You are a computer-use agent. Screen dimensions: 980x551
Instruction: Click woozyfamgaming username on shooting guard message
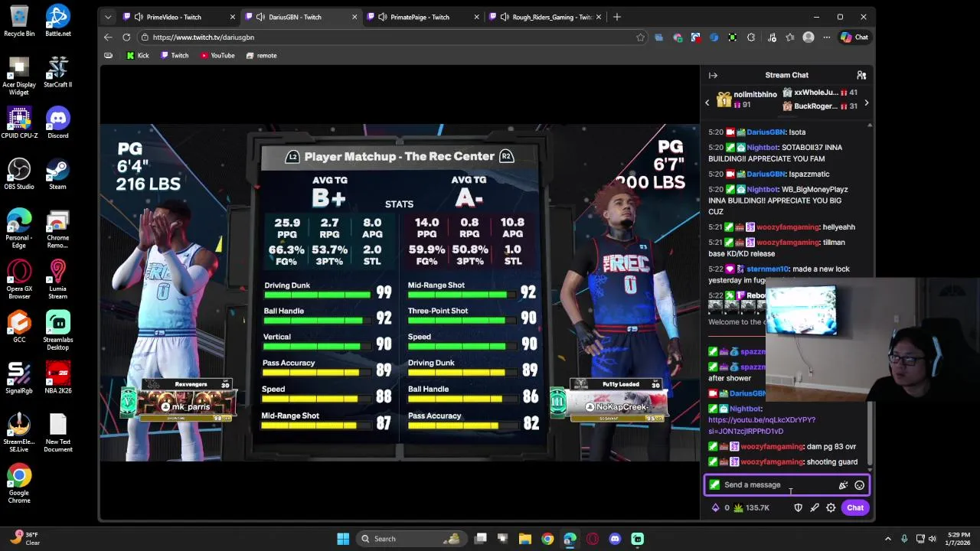tap(772, 461)
